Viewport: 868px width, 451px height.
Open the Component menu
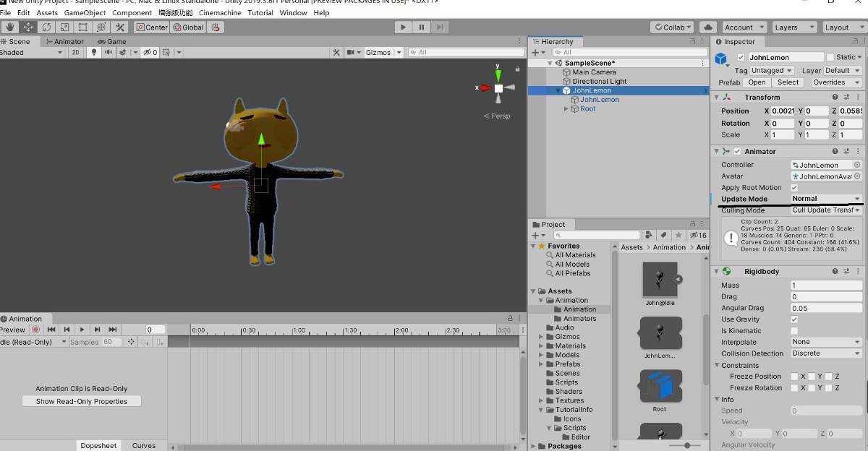click(132, 12)
